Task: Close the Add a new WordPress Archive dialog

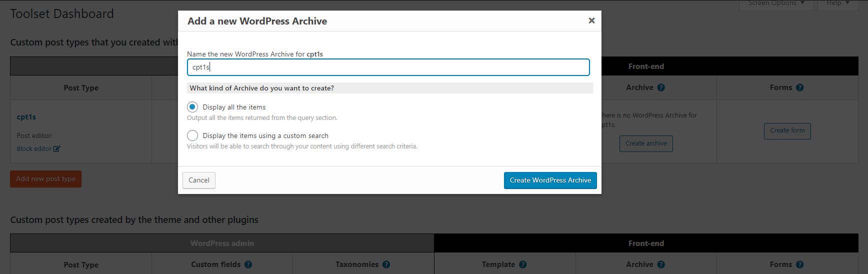Action: [591, 20]
